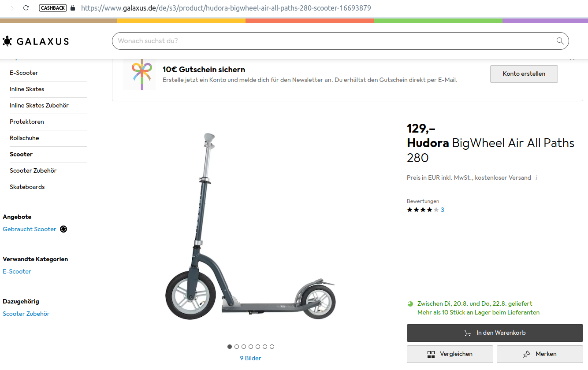Open the 9 Bilder link

coord(250,358)
